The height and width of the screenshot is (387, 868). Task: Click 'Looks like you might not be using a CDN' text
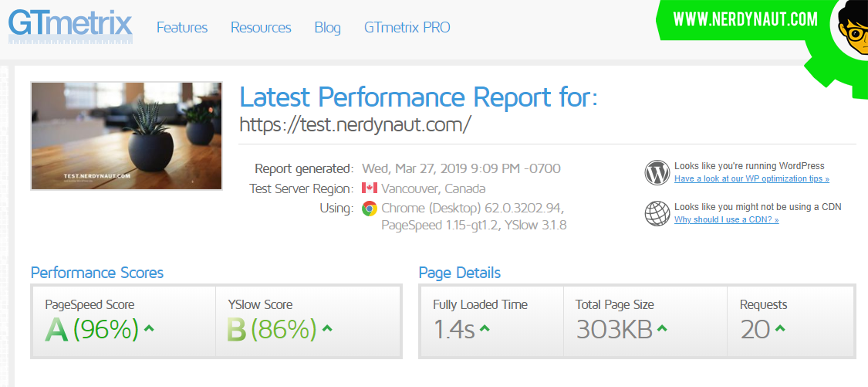(x=758, y=207)
